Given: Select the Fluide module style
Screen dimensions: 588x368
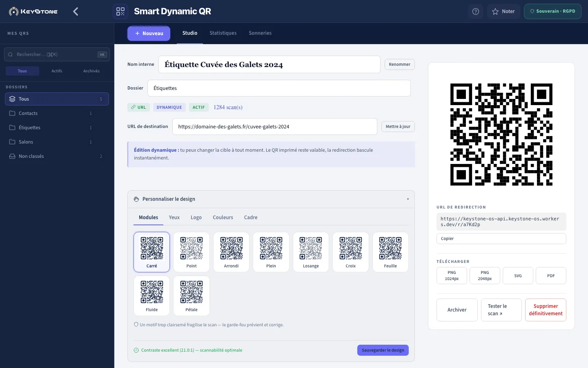Looking at the screenshot, I should [x=152, y=296].
